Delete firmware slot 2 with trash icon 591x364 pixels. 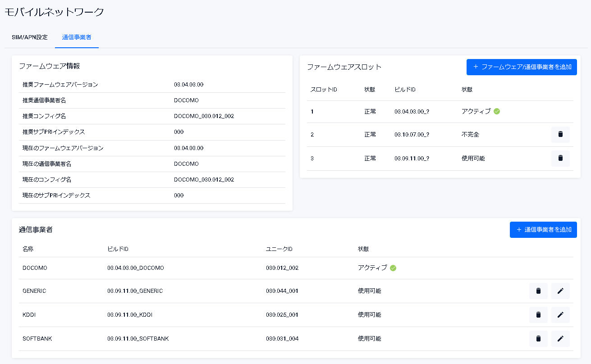[560, 134]
